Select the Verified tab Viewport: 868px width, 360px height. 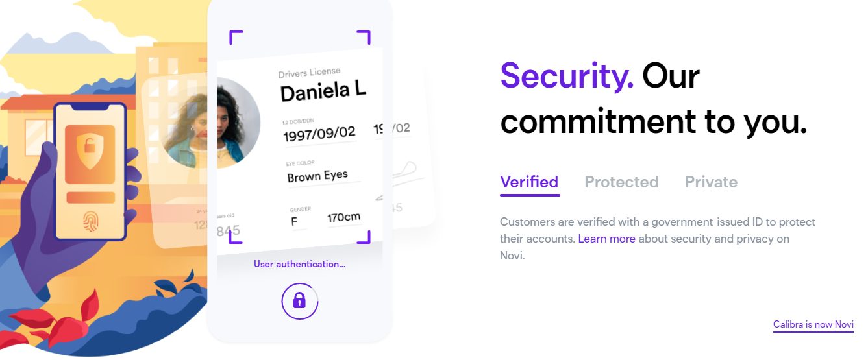(529, 182)
